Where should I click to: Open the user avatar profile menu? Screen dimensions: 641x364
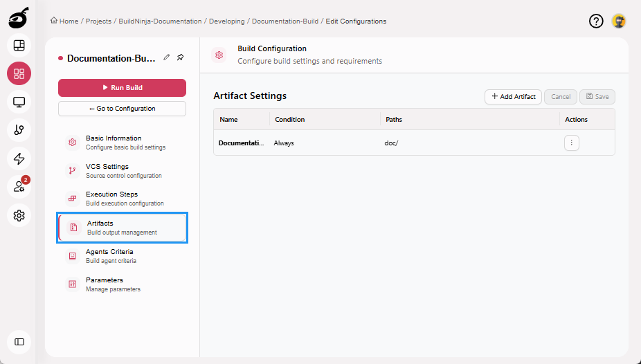619,21
